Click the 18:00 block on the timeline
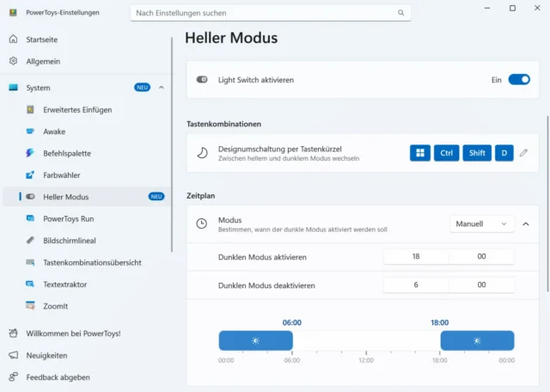Screen dimensions: 550x392 coord(477,340)
